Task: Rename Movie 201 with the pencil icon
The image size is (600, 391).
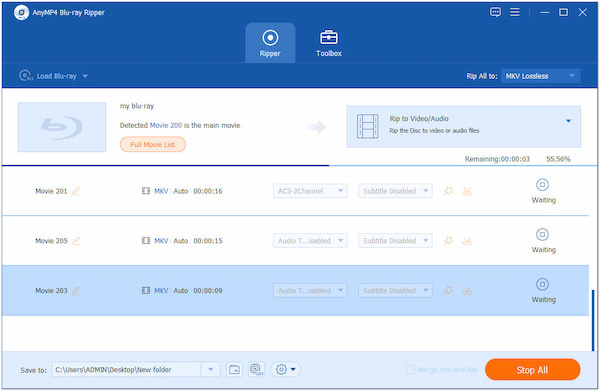Action: 76,191
